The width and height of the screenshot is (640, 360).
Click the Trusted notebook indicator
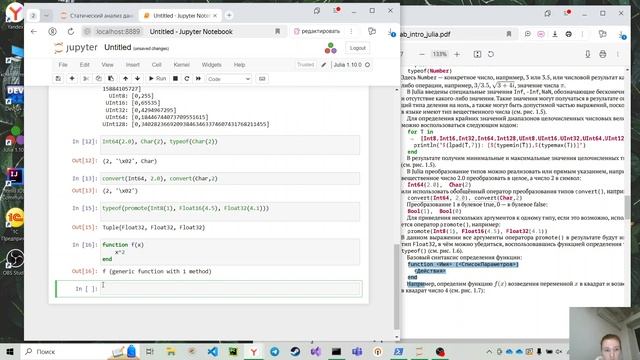coord(306,65)
